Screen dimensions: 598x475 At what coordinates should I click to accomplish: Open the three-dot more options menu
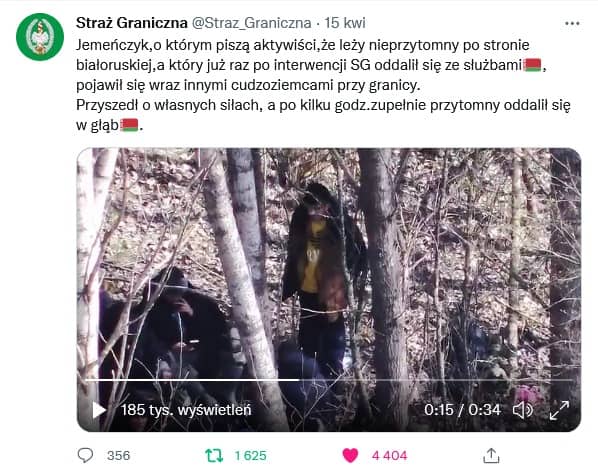click(x=572, y=24)
